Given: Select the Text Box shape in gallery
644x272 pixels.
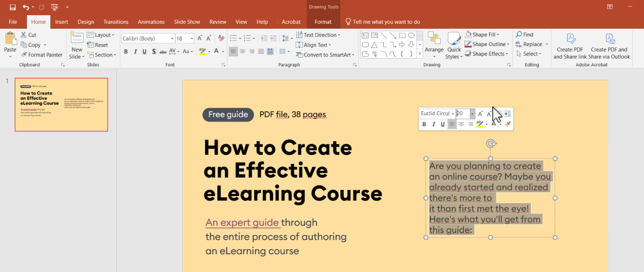Looking at the screenshot, I should coord(365,35).
